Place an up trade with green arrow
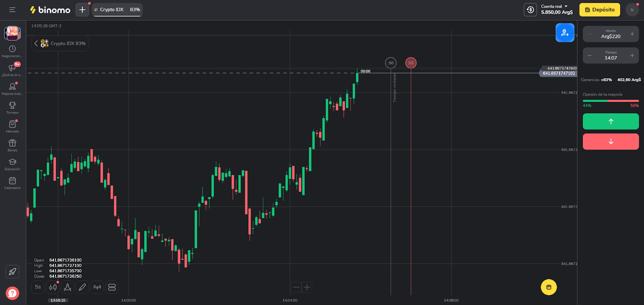 coord(611,121)
